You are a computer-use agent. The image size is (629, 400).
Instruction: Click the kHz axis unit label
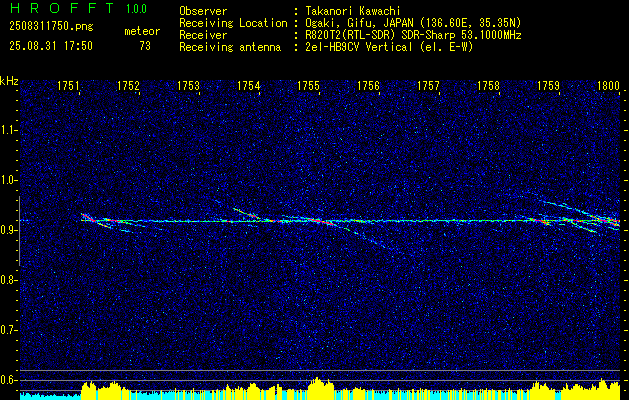pyautogui.click(x=9, y=81)
